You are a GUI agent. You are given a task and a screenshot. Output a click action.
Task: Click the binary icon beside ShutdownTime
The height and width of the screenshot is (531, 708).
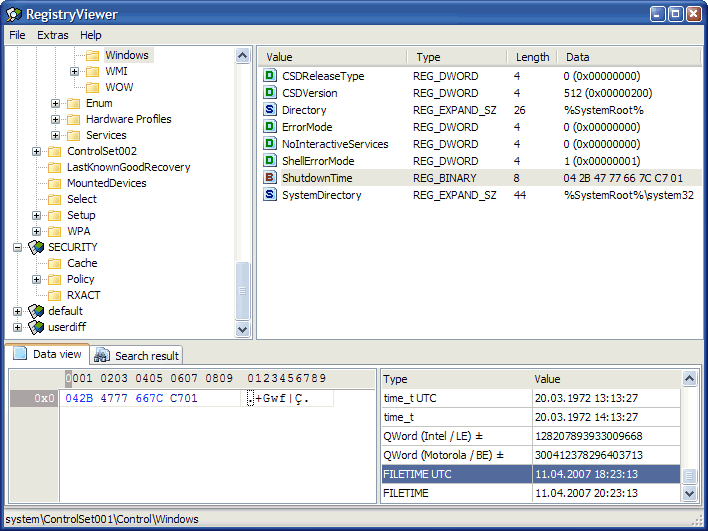270,178
